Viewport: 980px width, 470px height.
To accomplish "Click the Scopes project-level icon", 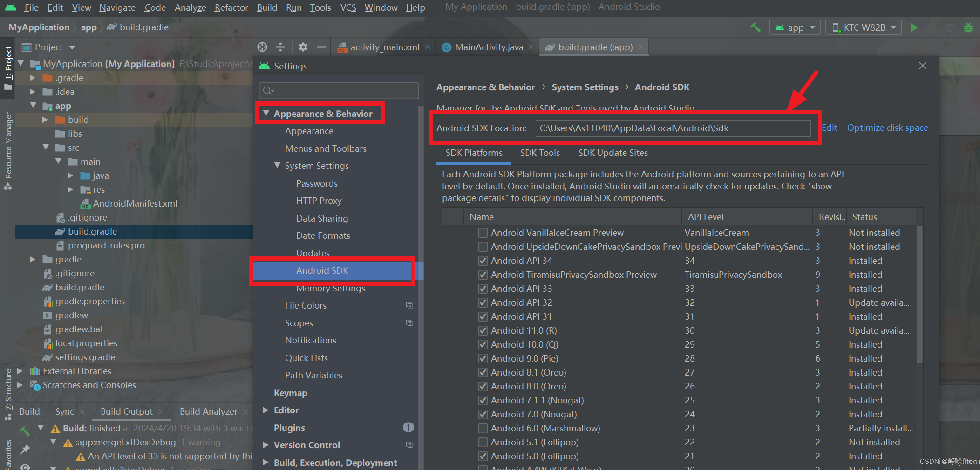I will (409, 323).
